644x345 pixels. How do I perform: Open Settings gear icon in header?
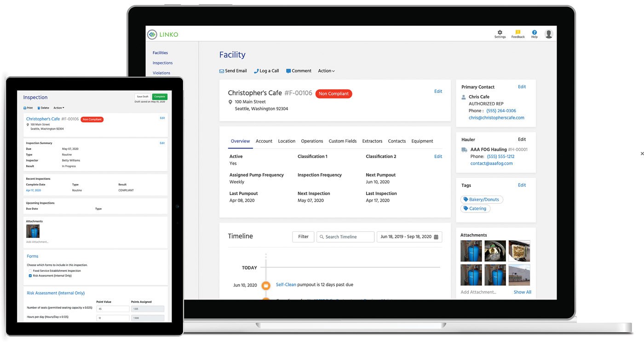point(500,33)
